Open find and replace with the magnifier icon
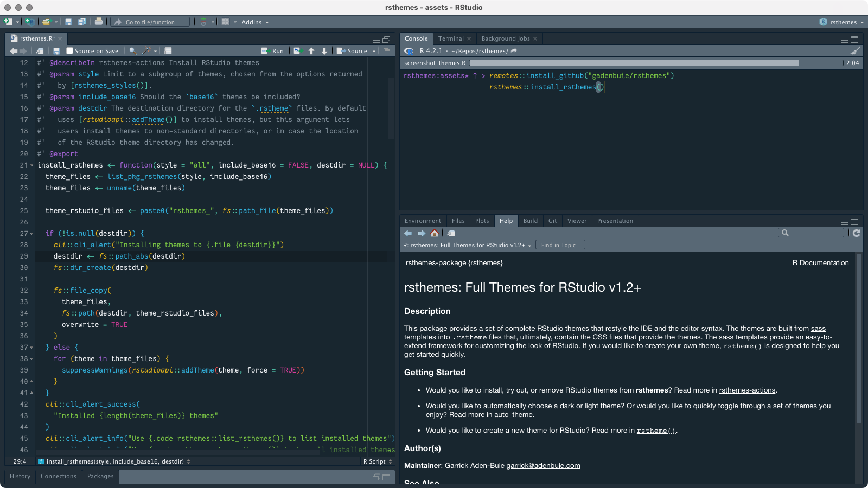 point(132,51)
